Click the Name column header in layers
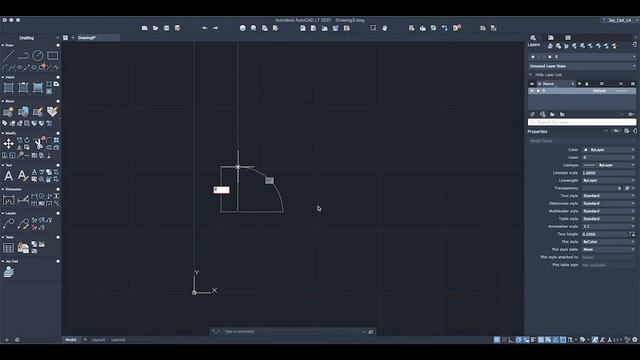 (548, 84)
